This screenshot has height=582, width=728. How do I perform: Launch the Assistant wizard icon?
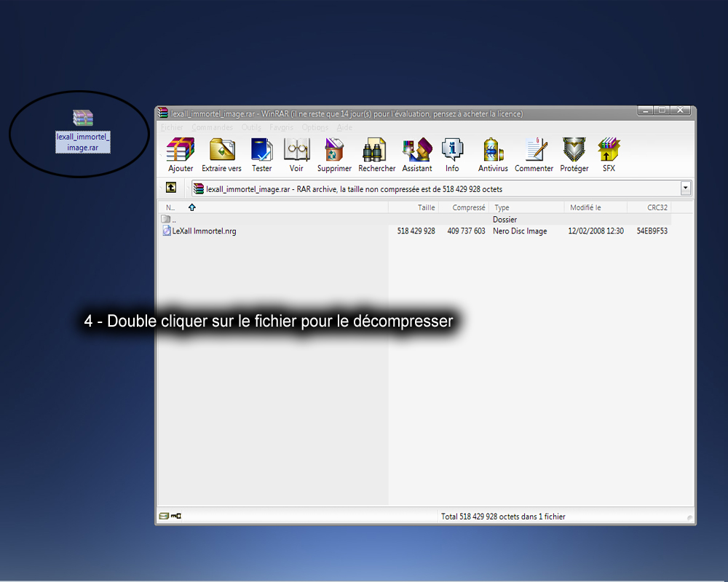[x=417, y=155]
